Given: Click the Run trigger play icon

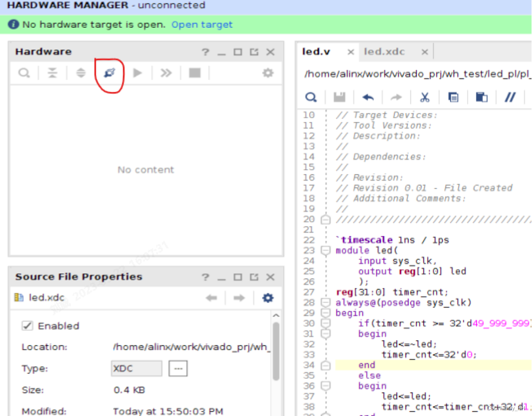Looking at the screenshot, I should [x=137, y=73].
